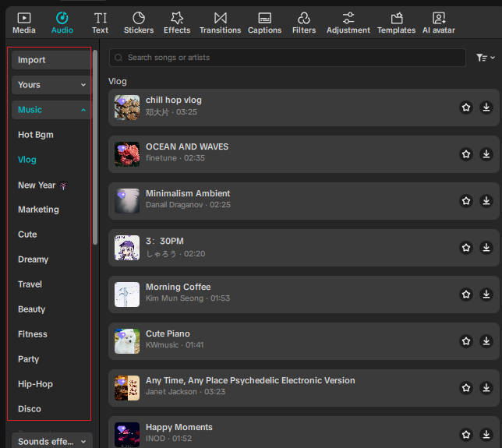The width and height of the screenshot is (502, 448).
Task: Expand the Yours dropdown
Action: pyautogui.click(x=51, y=85)
